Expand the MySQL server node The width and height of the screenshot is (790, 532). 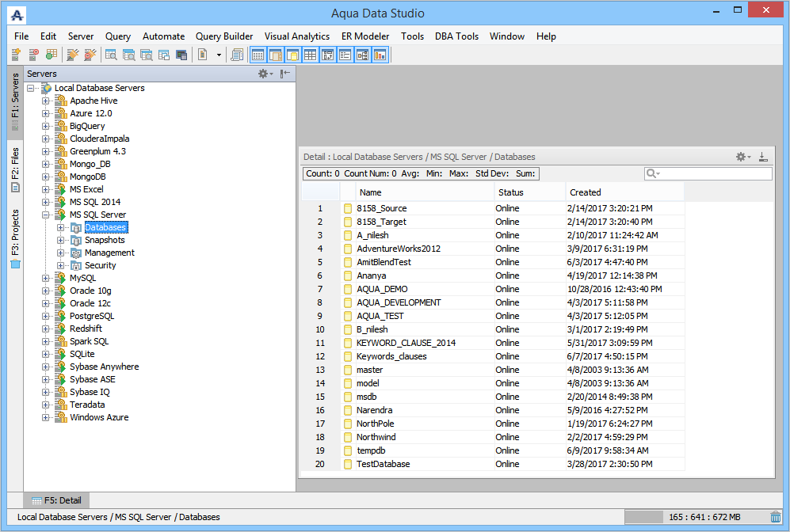[46, 278]
